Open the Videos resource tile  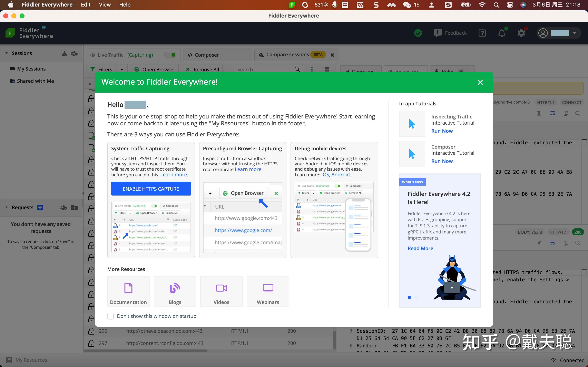point(221,292)
